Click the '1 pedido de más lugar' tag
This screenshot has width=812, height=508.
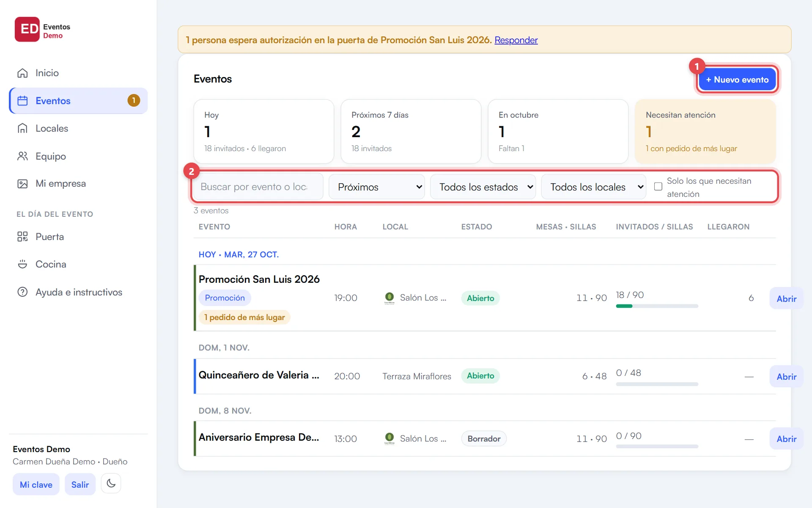(244, 317)
